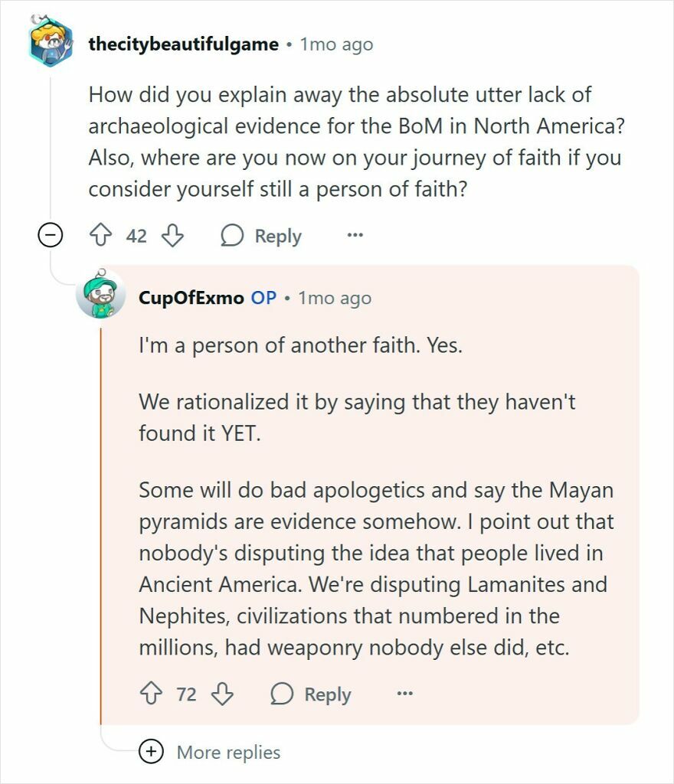
Task: Click the plus icon beside More replies
Action: pyautogui.click(x=152, y=753)
